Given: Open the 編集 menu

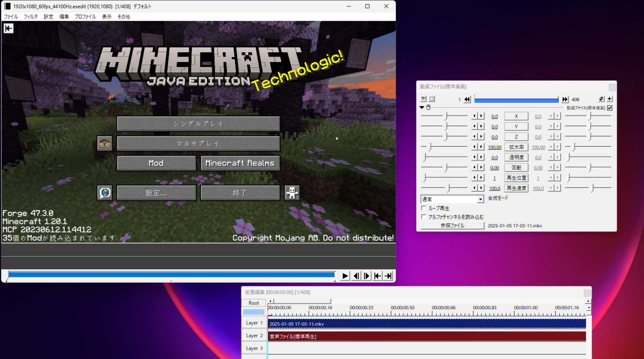Looking at the screenshot, I should click(x=64, y=17).
